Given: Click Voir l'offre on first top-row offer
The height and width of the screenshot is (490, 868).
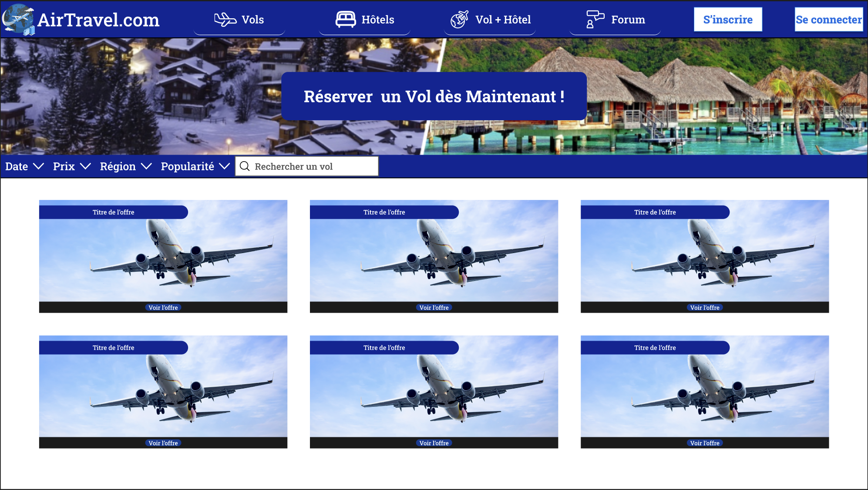Looking at the screenshot, I should tap(163, 308).
